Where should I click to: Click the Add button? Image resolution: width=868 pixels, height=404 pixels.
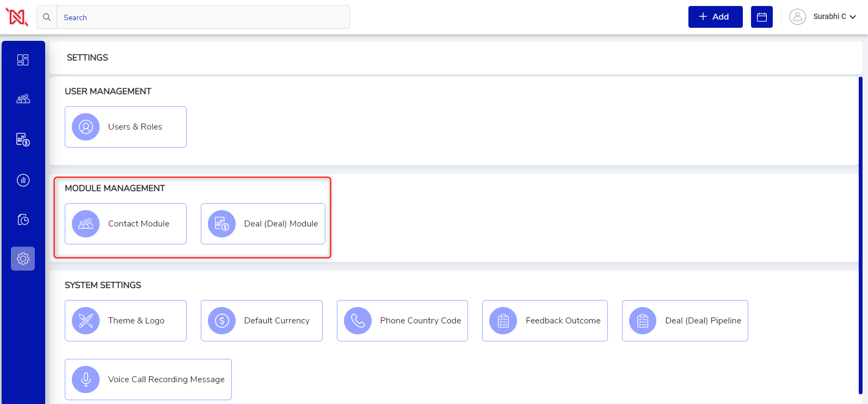coord(715,17)
